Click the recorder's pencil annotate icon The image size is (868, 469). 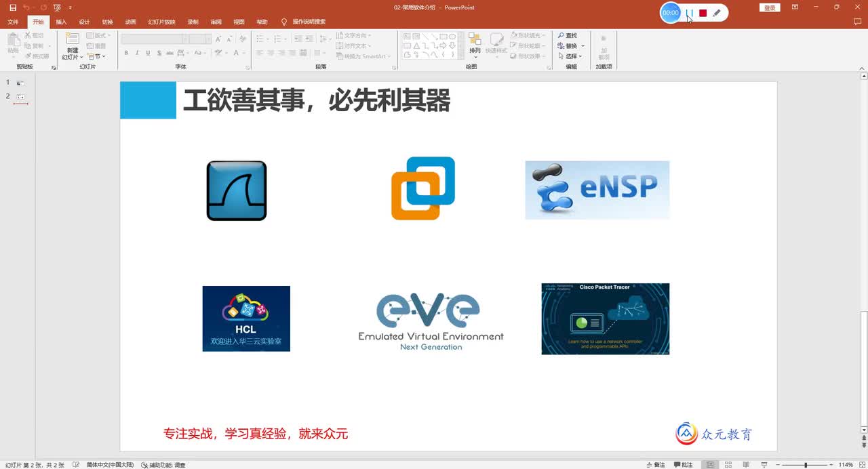[717, 13]
